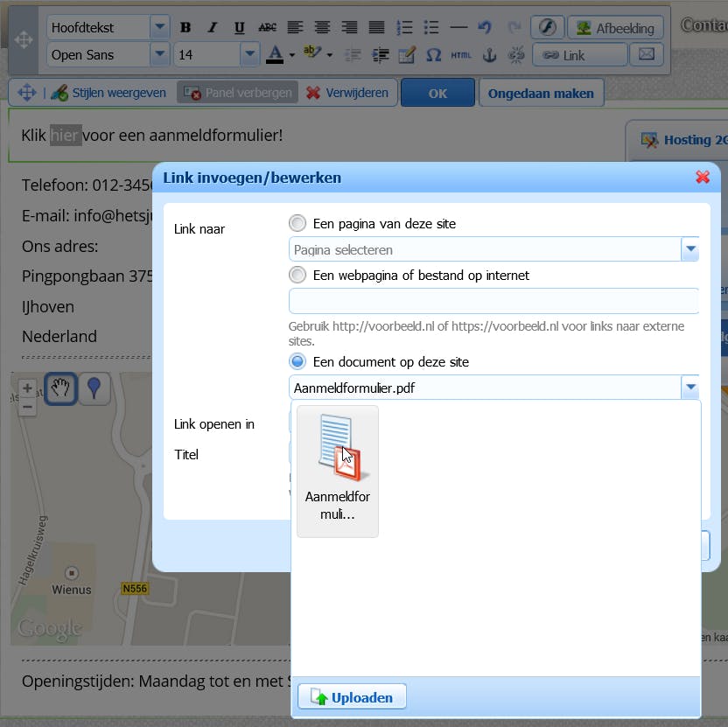The image size is (728, 727).
Task: Click the Flash insert icon
Action: tap(548, 27)
